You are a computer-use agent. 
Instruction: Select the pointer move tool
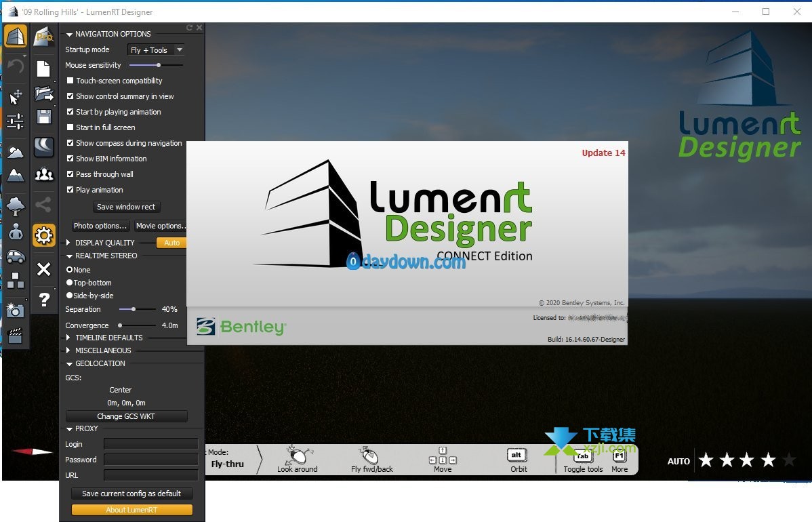click(x=16, y=96)
